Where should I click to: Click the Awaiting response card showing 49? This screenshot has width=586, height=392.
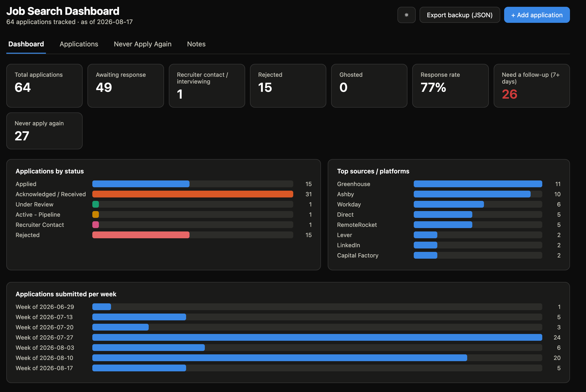tap(126, 86)
